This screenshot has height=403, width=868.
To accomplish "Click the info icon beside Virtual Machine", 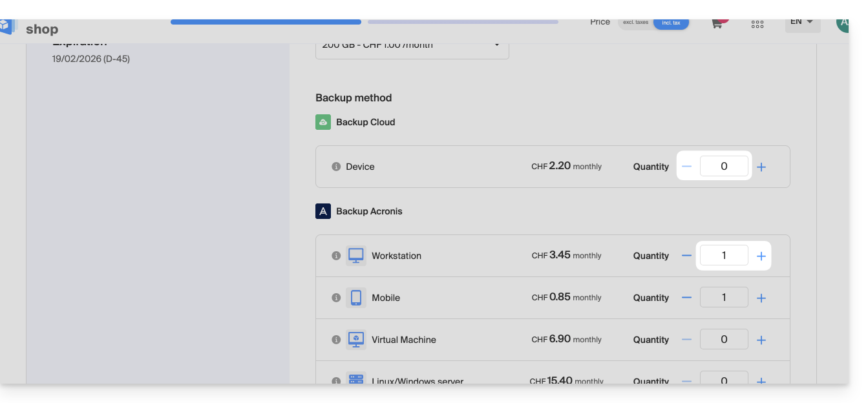I will click(x=336, y=340).
